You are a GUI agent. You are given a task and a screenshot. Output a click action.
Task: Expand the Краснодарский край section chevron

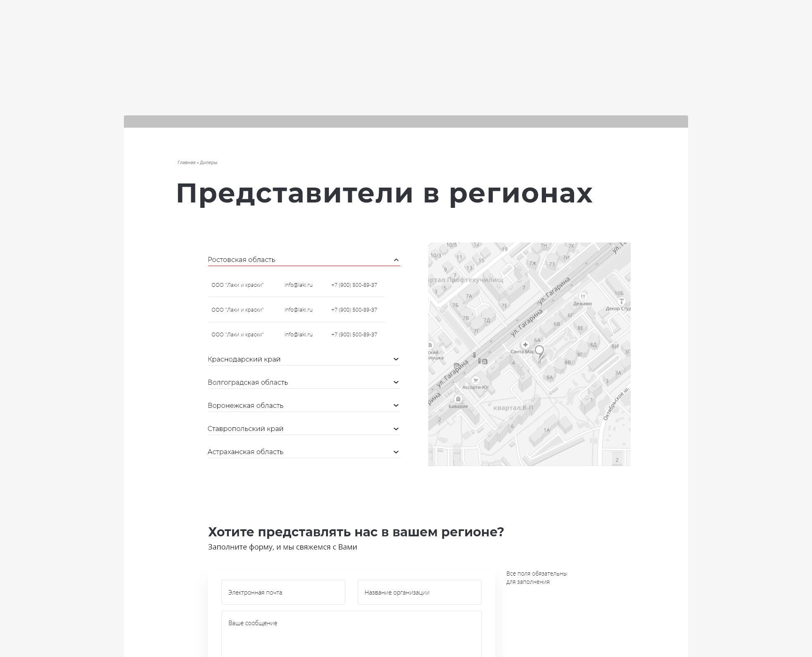(396, 359)
